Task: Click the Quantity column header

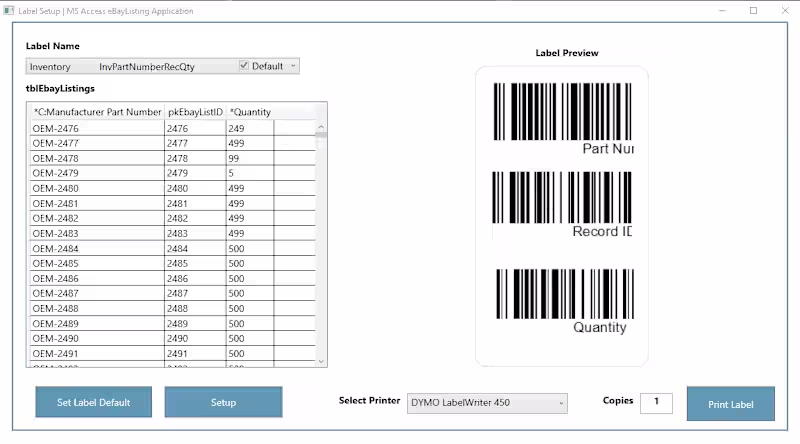Action: click(x=250, y=112)
